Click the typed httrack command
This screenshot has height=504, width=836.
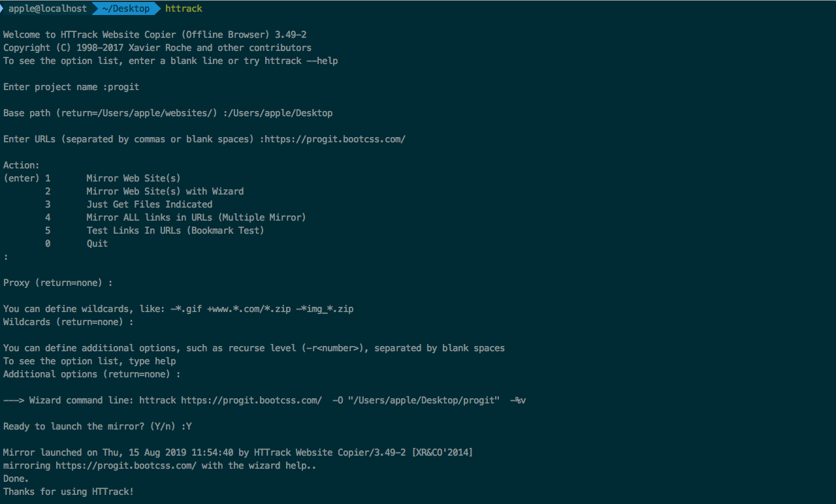[x=184, y=8]
